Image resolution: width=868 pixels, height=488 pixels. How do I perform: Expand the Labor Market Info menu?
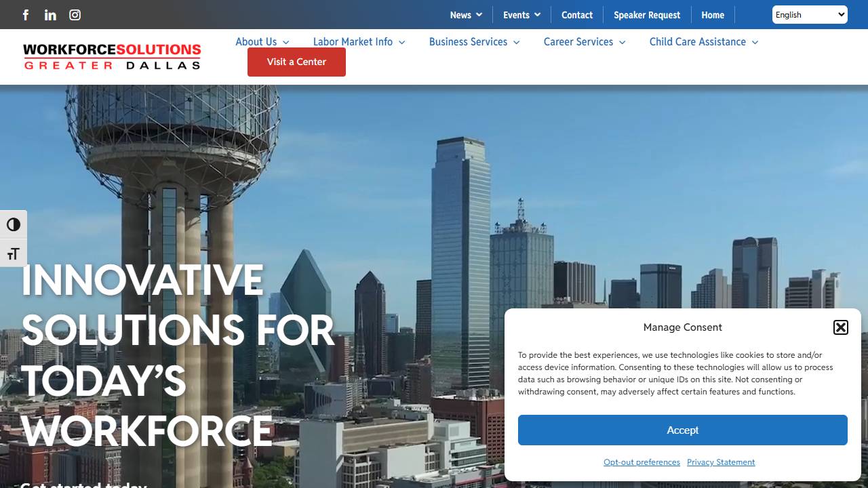coord(359,42)
